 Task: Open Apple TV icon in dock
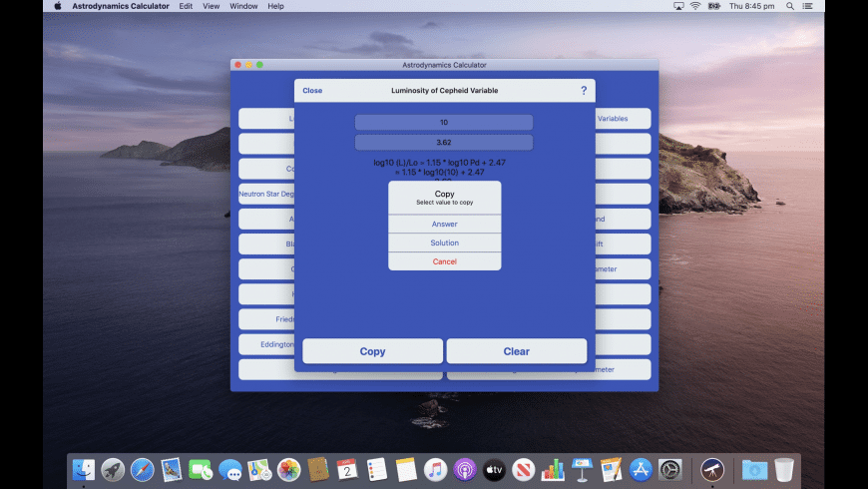click(x=494, y=470)
